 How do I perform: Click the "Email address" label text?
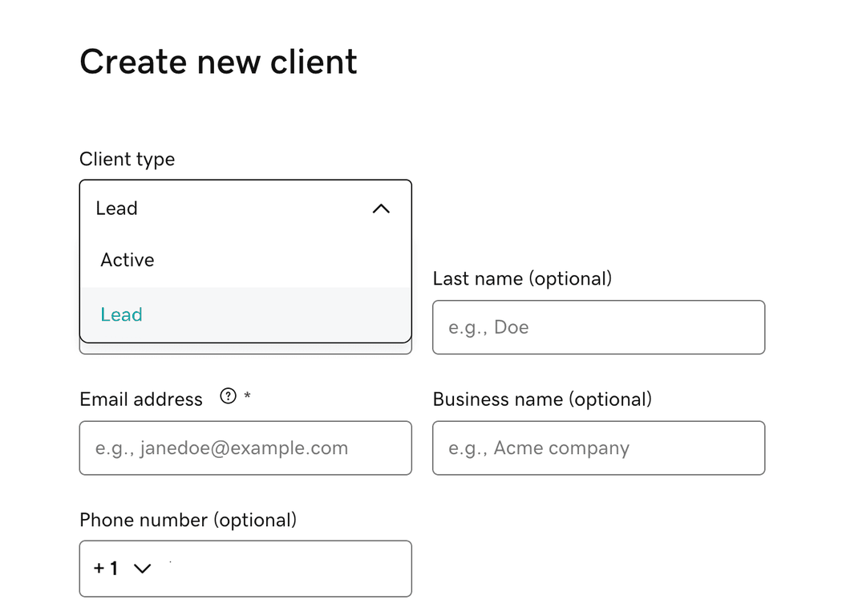(141, 399)
